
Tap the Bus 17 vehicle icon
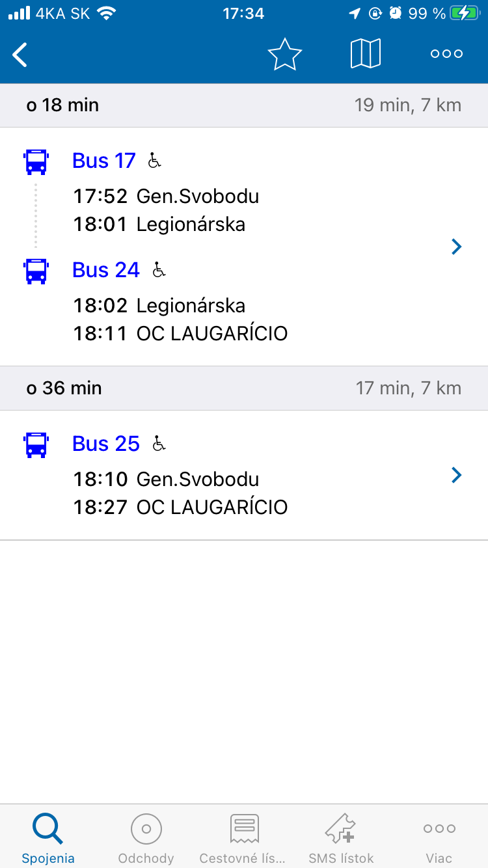[x=36, y=161]
